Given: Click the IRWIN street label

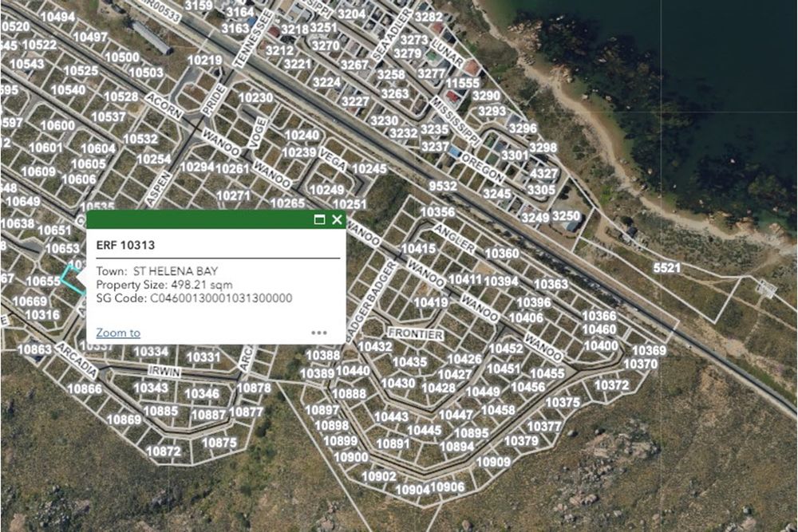Looking at the screenshot, I should click(164, 372).
